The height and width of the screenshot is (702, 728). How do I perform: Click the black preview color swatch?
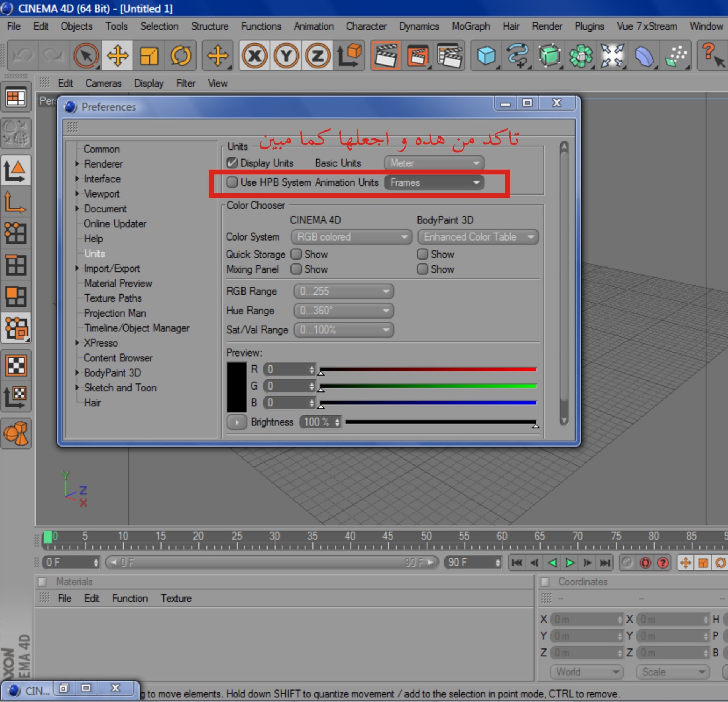click(236, 387)
